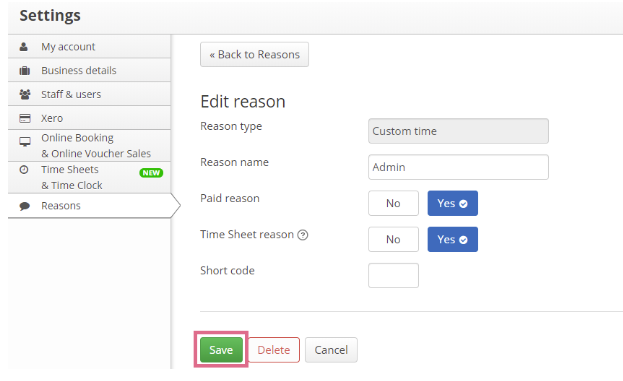Click the speech bubble icon beside Reasons

point(25,206)
